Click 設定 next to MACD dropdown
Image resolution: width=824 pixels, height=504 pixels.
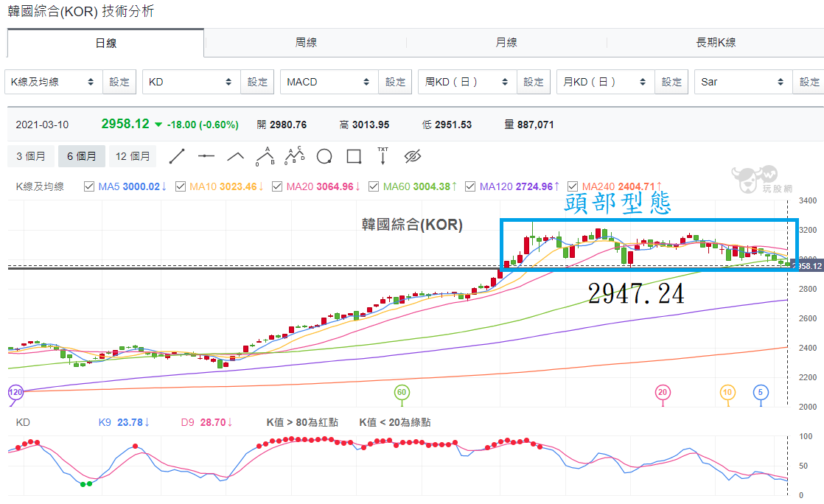click(395, 82)
